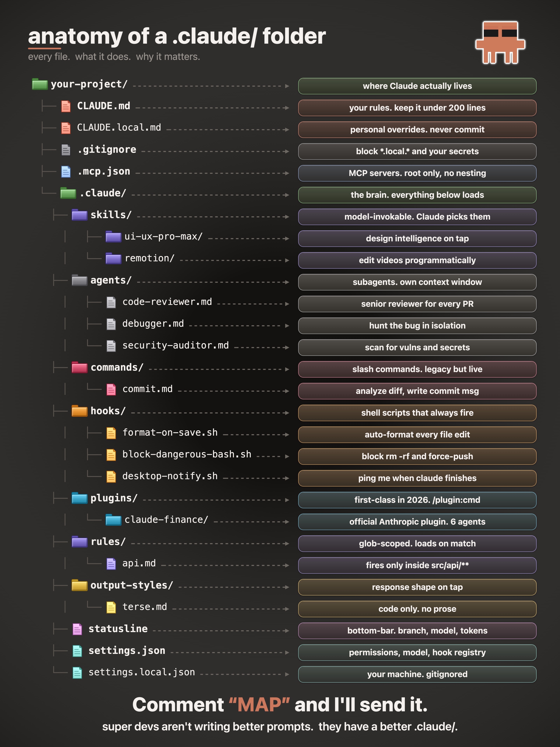This screenshot has height=747, width=560.
Task: Click the api.md file icon
Action: pos(111,564)
